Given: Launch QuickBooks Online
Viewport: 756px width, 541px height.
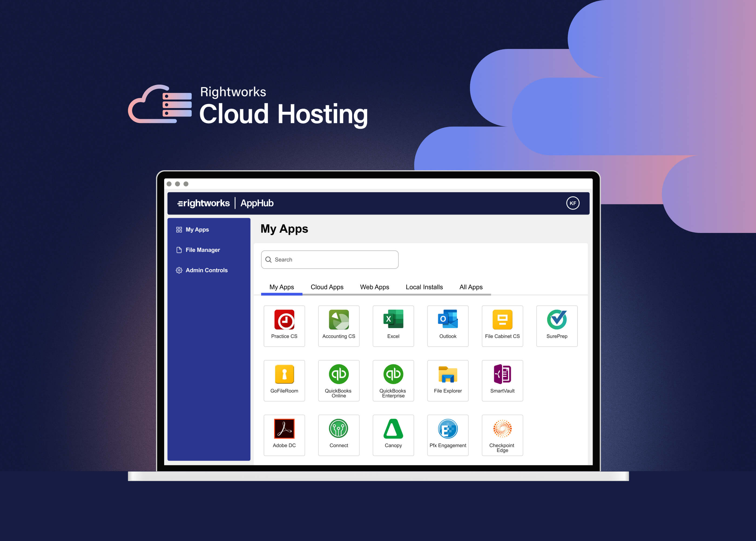Looking at the screenshot, I should pyautogui.click(x=339, y=380).
